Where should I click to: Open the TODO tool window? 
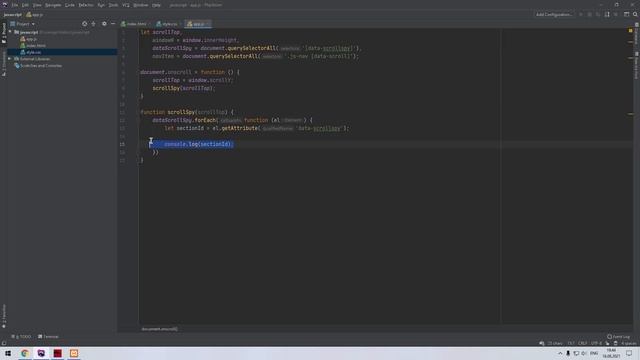(21, 337)
